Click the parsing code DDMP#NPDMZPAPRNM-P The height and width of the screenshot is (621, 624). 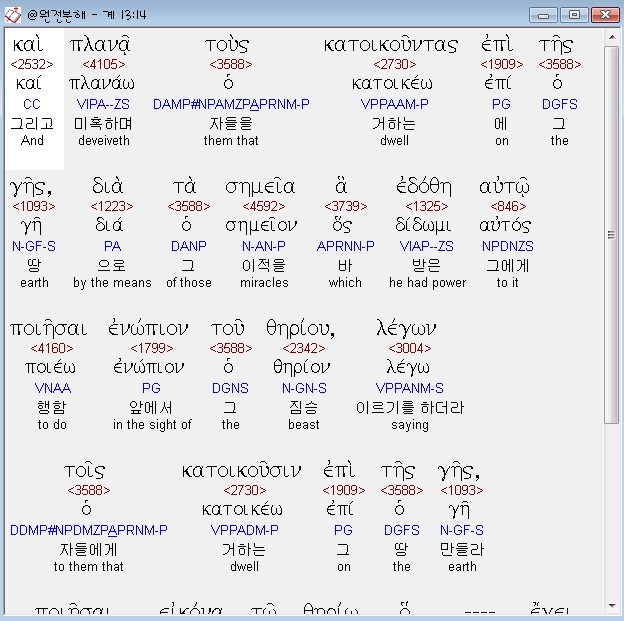pyautogui.click(x=89, y=530)
